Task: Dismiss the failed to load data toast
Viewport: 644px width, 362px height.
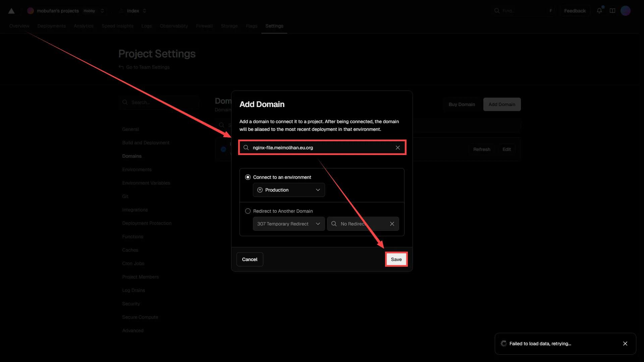Action: pyautogui.click(x=625, y=344)
